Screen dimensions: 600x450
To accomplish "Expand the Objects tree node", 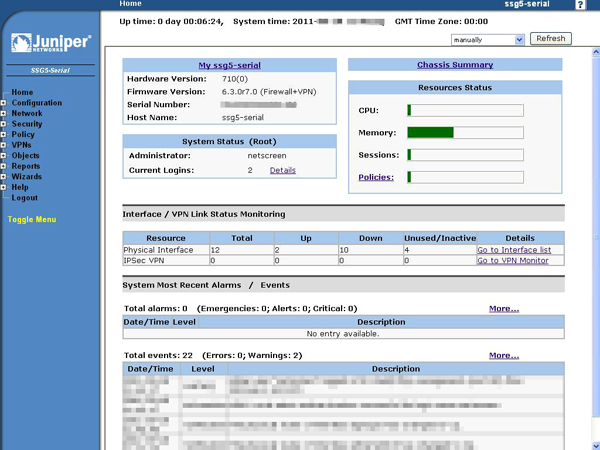I will point(3,156).
